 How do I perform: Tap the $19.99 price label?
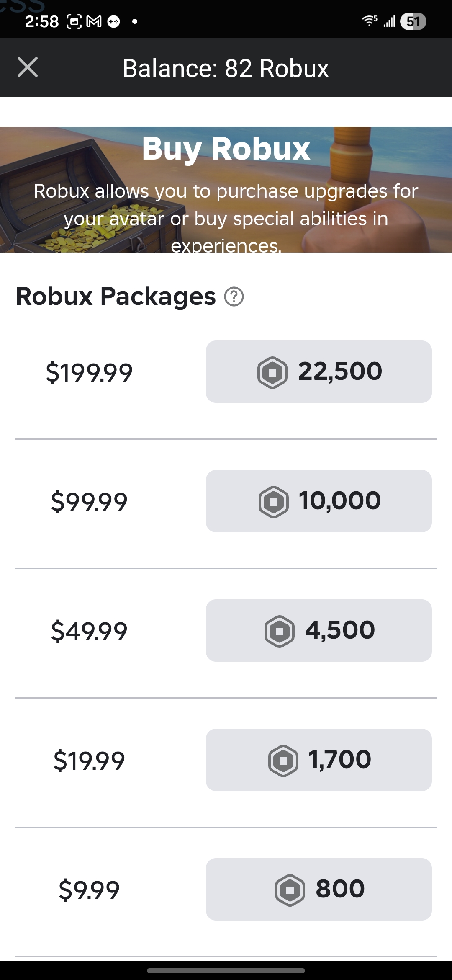point(89,761)
